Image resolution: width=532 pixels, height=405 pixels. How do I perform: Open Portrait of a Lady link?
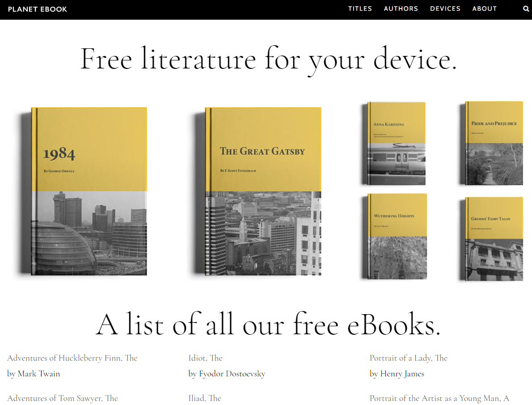click(409, 358)
